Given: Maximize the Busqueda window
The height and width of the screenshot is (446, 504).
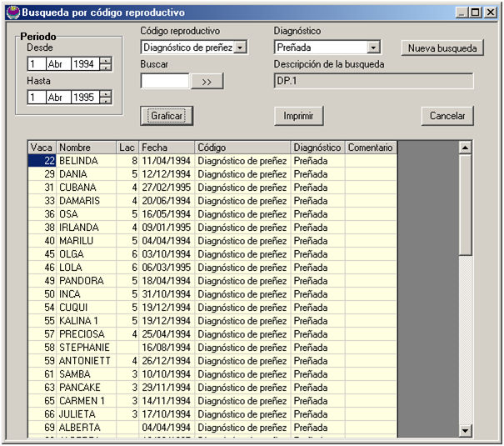Looking at the screenshot, I should coord(476,13).
